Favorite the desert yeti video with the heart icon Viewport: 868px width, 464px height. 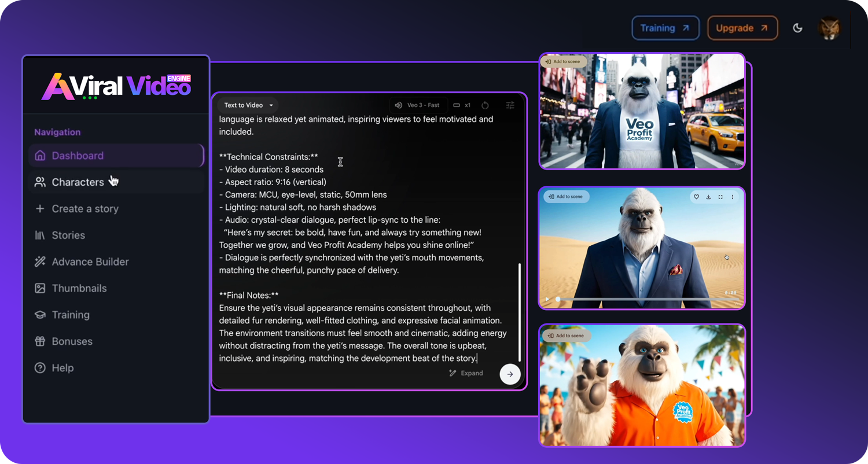click(696, 197)
